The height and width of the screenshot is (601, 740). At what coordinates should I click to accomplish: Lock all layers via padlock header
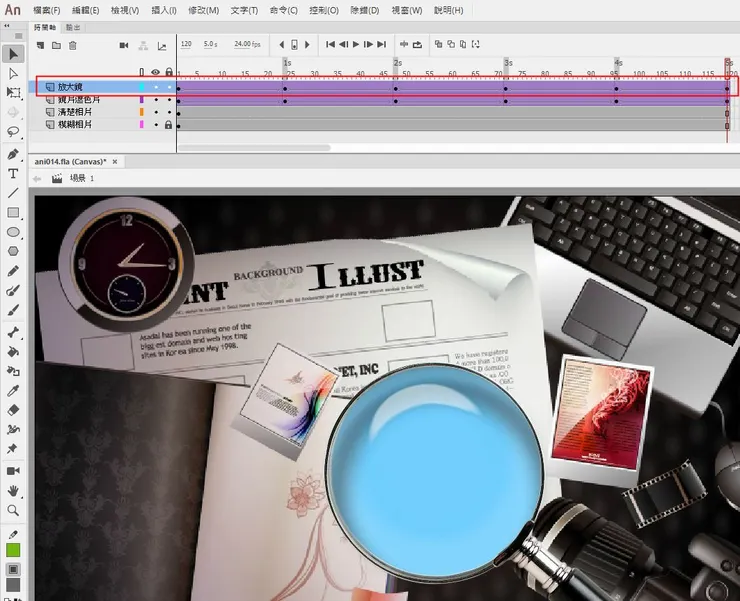click(x=169, y=72)
